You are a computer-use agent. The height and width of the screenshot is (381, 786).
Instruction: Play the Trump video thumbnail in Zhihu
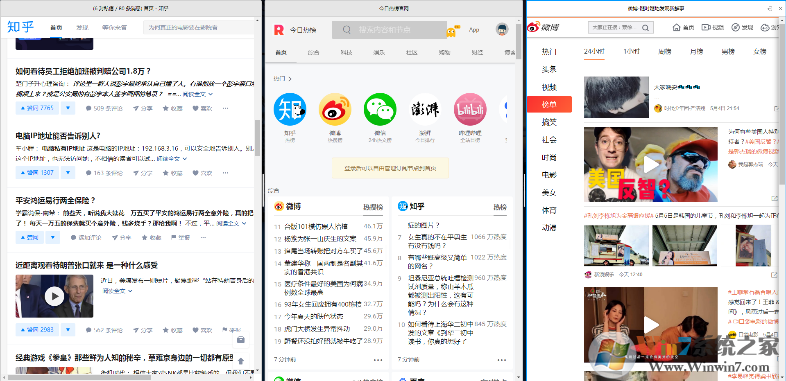click(54, 296)
